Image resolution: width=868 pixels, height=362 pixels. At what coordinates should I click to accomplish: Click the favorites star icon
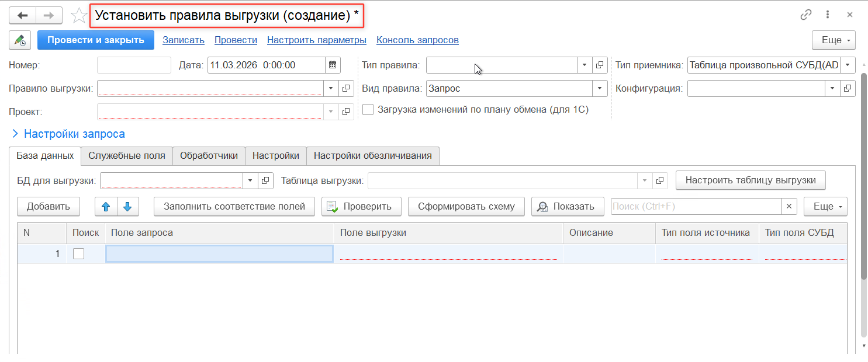pos(78,15)
